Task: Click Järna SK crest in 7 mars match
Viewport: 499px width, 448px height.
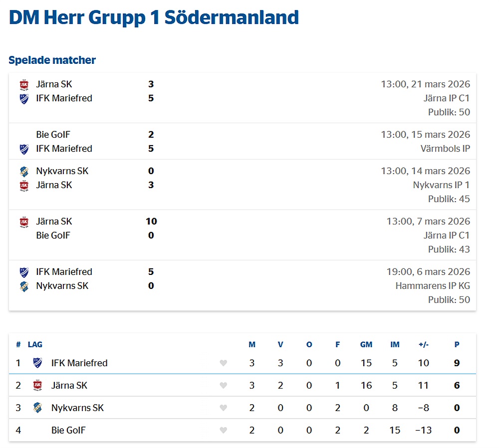Action: click(x=24, y=222)
